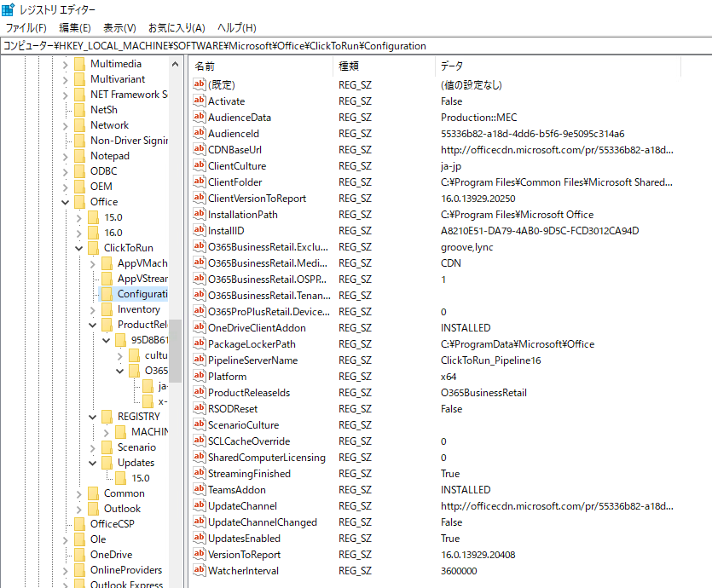Sort by the 名前 column header
The height and width of the screenshot is (588, 712).
[x=261, y=66]
